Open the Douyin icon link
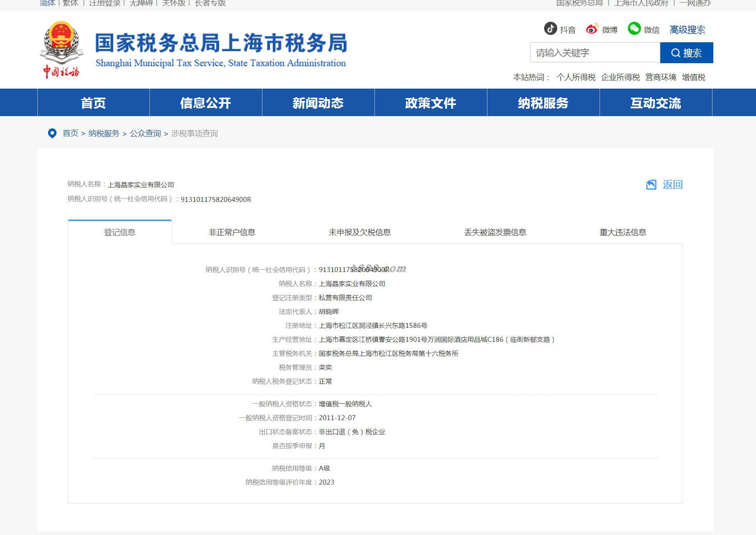The height and width of the screenshot is (535, 756). coord(550,29)
